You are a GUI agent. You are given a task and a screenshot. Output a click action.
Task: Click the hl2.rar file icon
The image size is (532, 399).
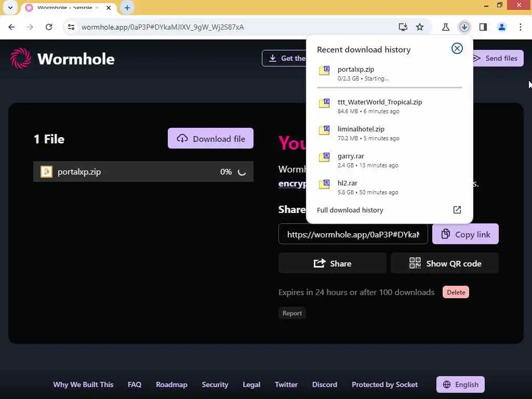coord(324,184)
